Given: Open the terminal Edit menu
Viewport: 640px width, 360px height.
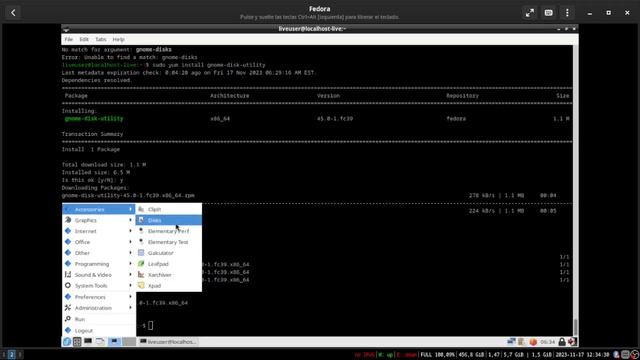Looking at the screenshot, I should pyautogui.click(x=84, y=40).
